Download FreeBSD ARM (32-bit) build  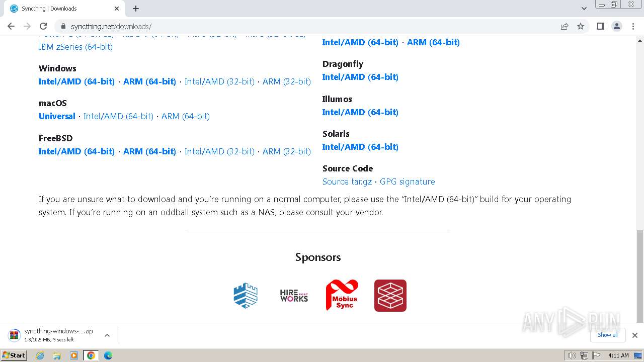[x=287, y=151]
